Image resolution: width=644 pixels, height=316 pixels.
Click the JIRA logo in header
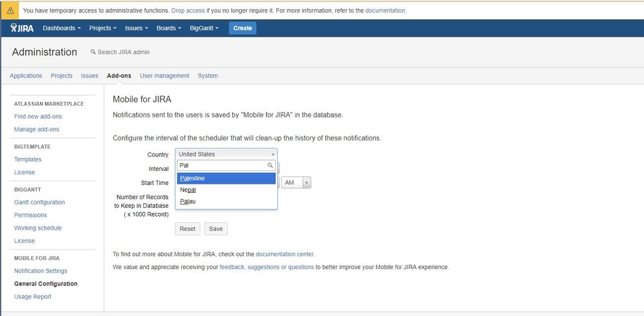22,28
